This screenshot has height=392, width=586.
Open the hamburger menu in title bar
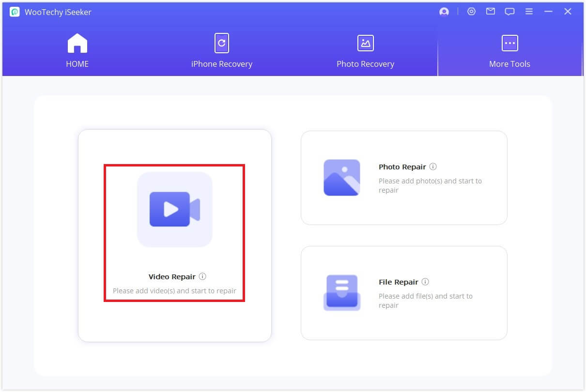pos(529,12)
